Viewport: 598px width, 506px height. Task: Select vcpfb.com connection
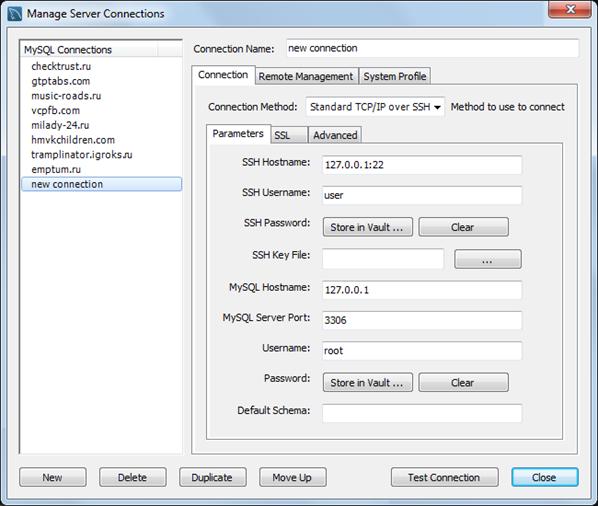(102, 111)
